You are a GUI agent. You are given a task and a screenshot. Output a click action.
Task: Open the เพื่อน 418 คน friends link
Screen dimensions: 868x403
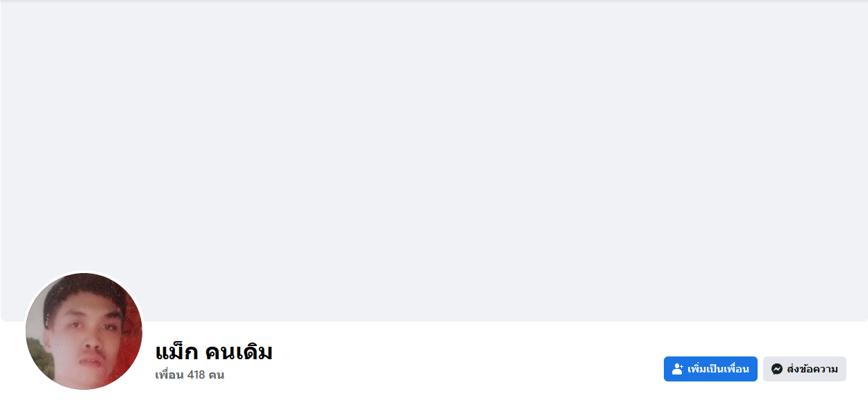(x=190, y=375)
